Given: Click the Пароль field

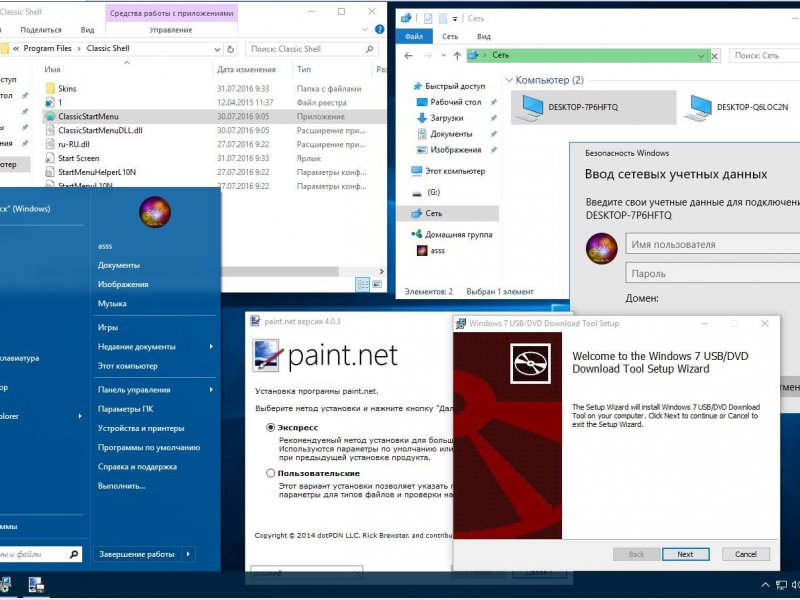Looking at the screenshot, I should 712,273.
